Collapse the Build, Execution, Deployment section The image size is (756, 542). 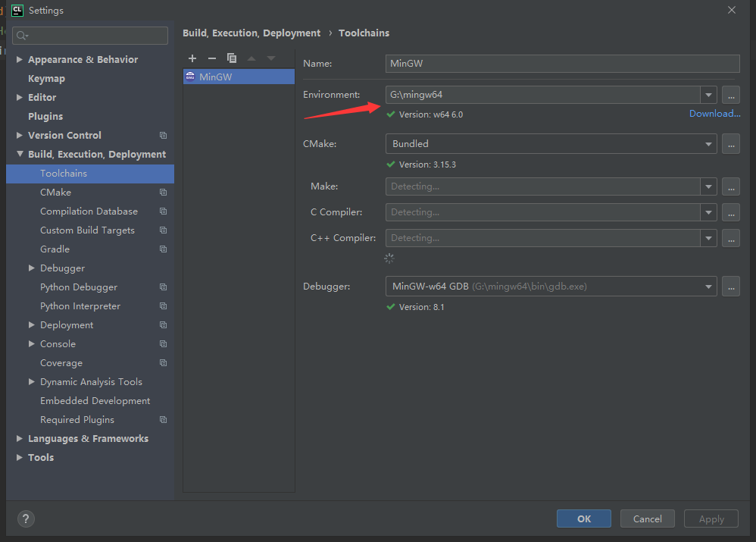(x=20, y=154)
